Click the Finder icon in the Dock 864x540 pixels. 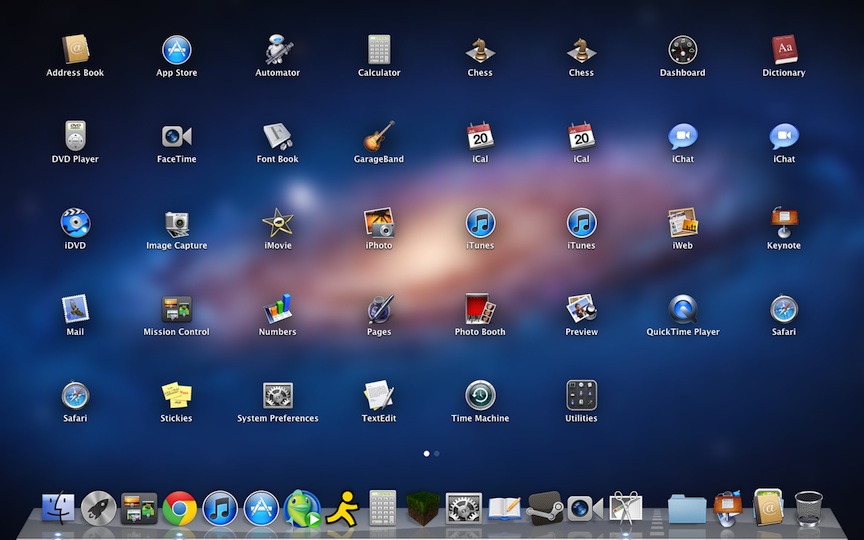tap(58, 507)
